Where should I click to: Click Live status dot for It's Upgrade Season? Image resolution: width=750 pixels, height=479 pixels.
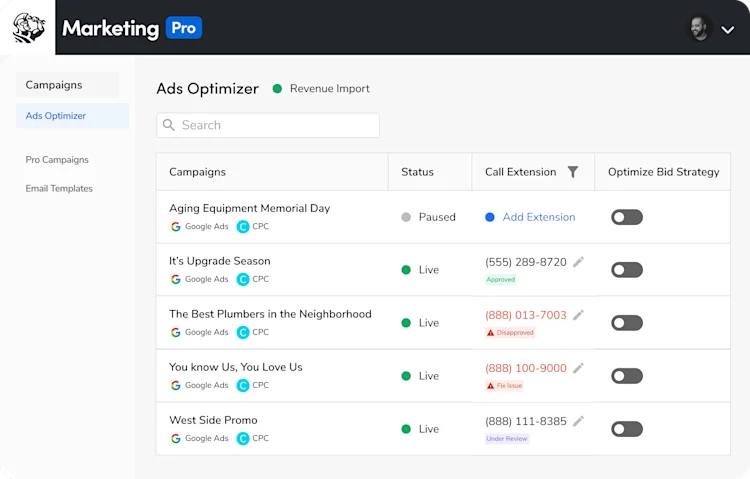click(x=406, y=270)
